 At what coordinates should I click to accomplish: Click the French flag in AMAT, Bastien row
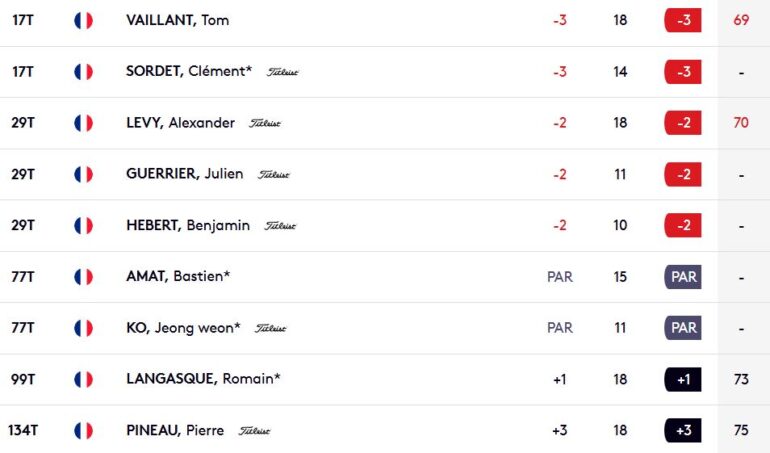pos(83,277)
